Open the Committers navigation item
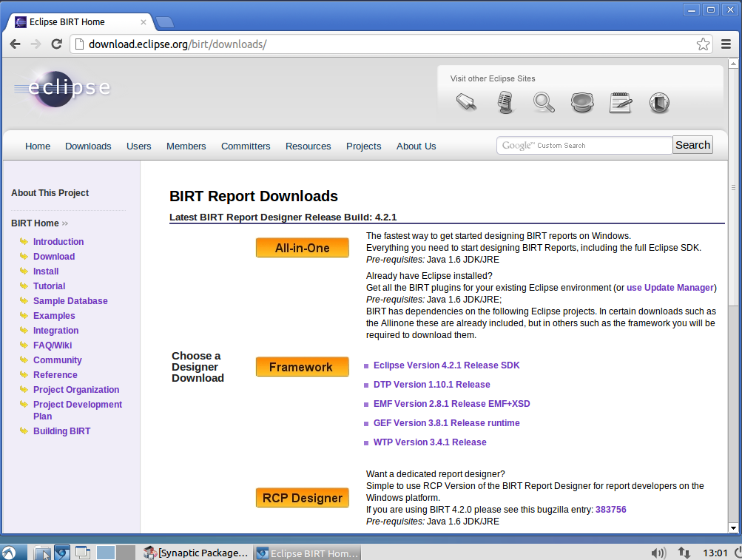Image resolution: width=742 pixels, height=560 pixels. click(246, 146)
